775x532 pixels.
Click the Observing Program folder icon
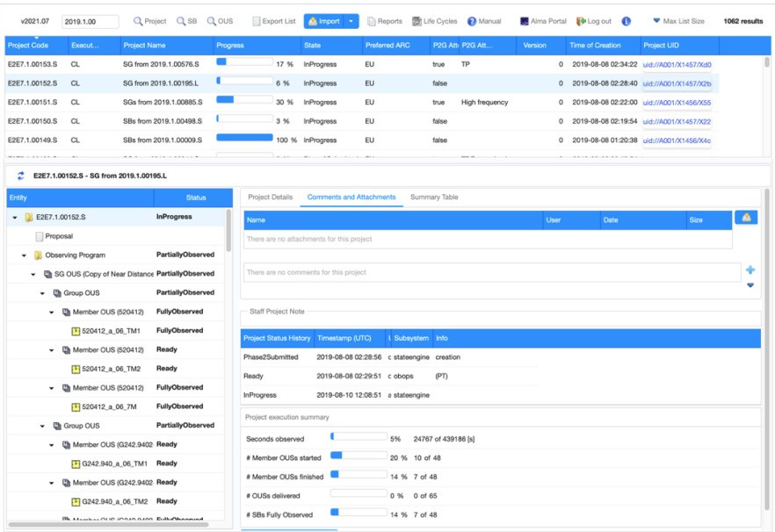click(38, 255)
